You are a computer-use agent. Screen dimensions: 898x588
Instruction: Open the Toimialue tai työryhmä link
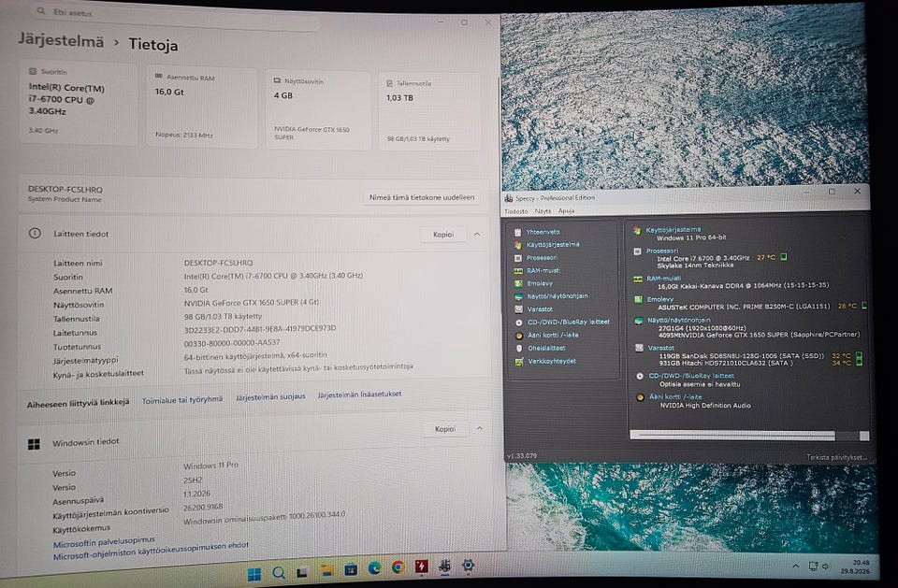182,399
